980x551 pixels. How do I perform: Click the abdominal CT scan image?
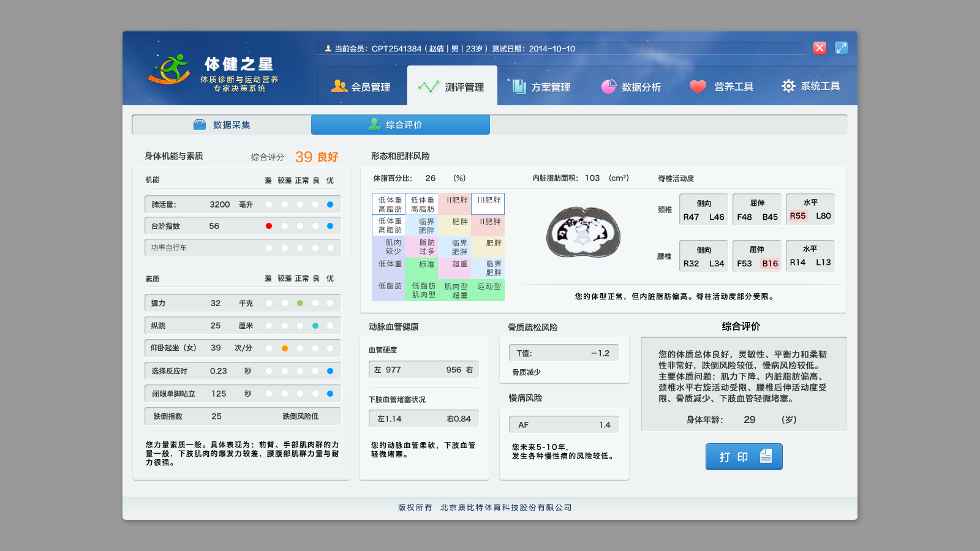pyautogui.click(x=584, y=232)
